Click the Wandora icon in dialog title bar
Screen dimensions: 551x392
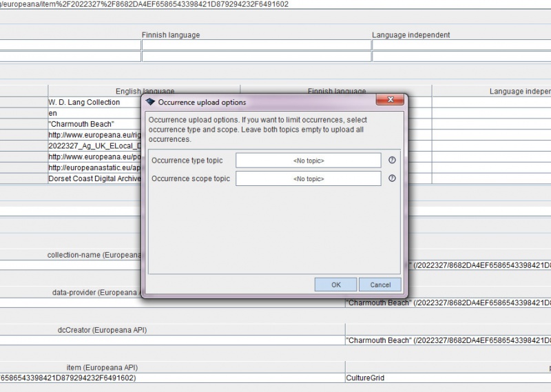pyautogui.click(x=150, y=102)
